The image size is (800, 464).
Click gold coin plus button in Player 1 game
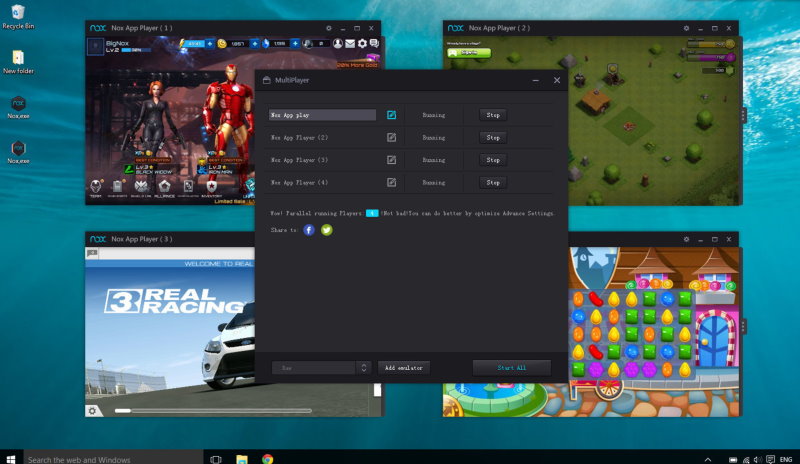pyautogui.click(x=254, y=43)
